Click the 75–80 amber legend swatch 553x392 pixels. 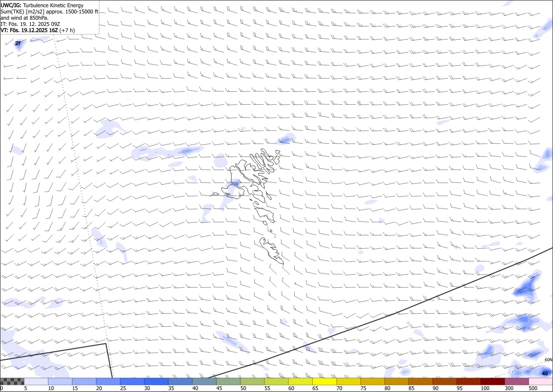372,381
